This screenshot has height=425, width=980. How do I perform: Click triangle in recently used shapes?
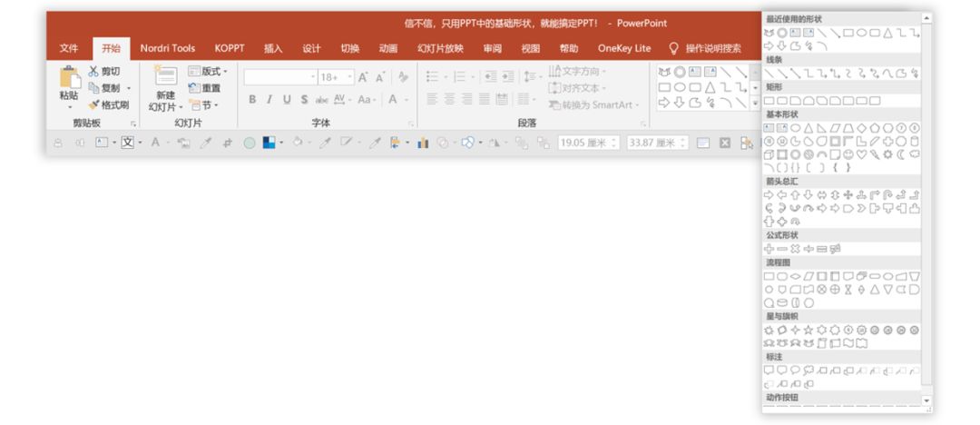[x=887, y=33]
